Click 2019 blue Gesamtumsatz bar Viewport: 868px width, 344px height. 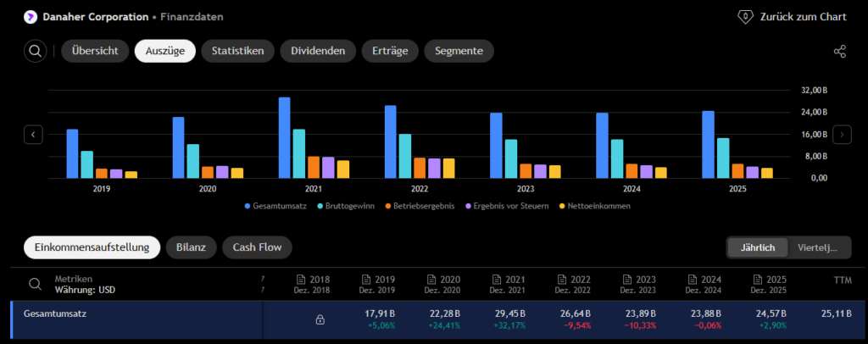pyautogui.click(x=73, y=153)
